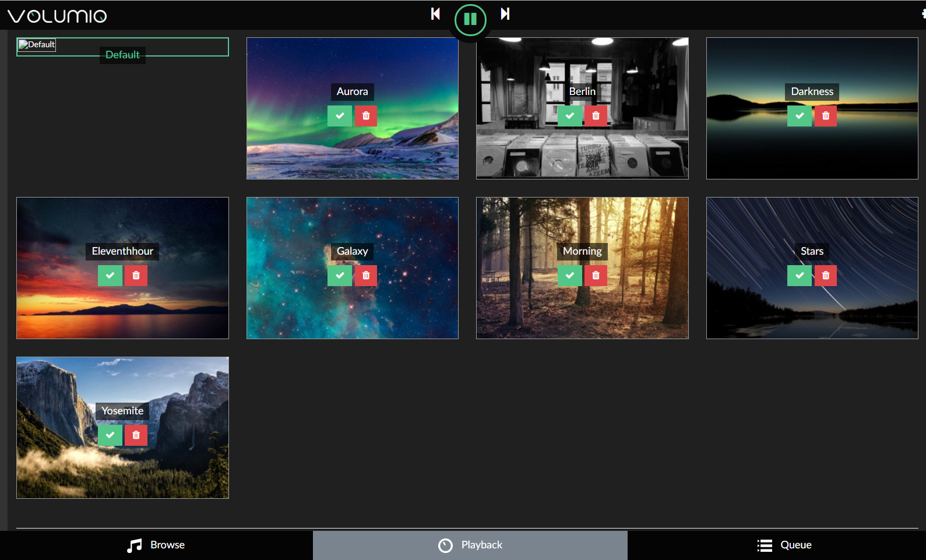Delete the Yosemite background
The image size is (926, 560).
point(136,435)
